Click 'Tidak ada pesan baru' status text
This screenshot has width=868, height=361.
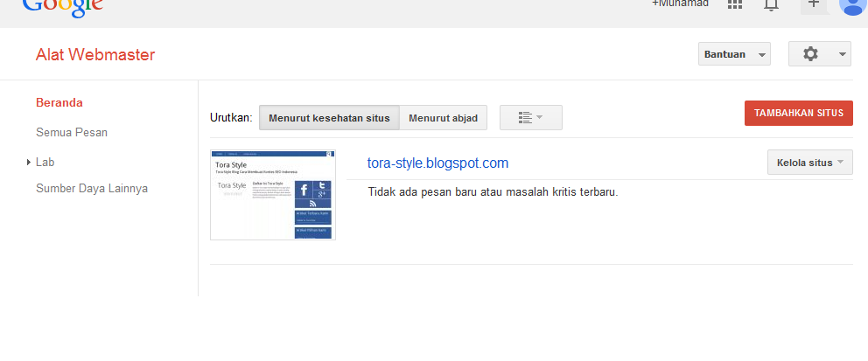(x=493, y=192)
